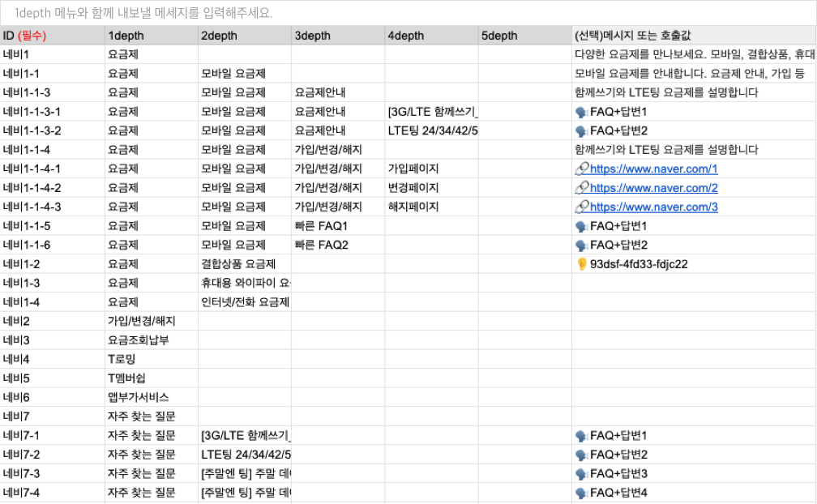Click the message cell in row 네비1-1-4

coord(694,150)
